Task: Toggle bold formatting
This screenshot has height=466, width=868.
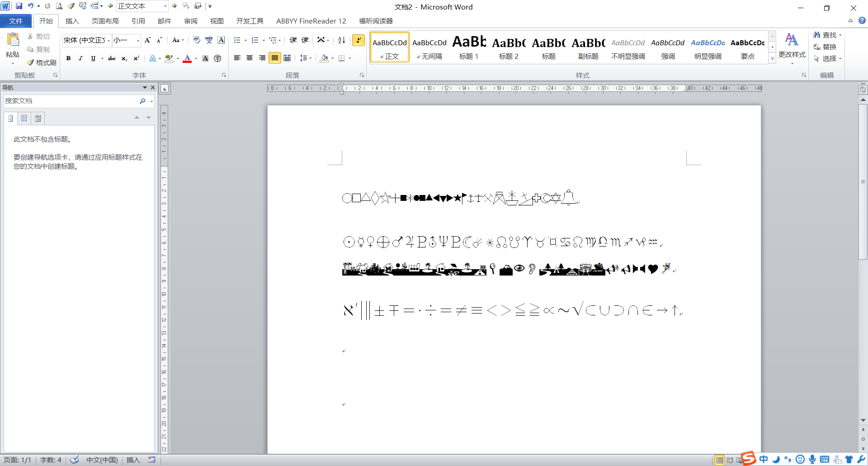Action: click(x=68, y=58)
